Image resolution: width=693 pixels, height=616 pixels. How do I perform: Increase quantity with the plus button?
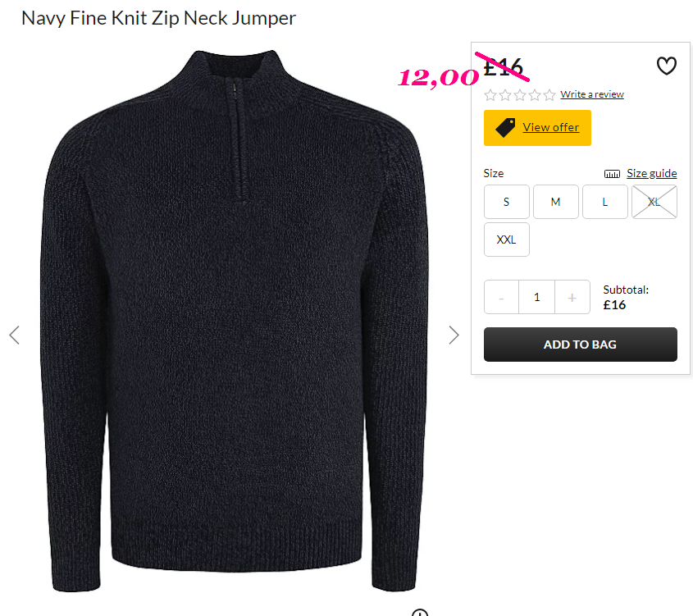pos(572,298)
